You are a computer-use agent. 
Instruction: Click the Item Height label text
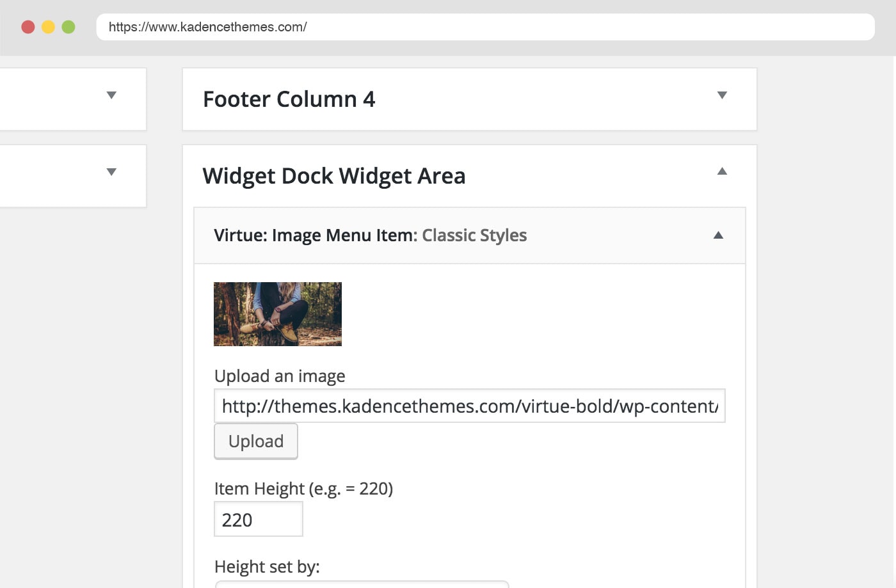click(303, 489)
